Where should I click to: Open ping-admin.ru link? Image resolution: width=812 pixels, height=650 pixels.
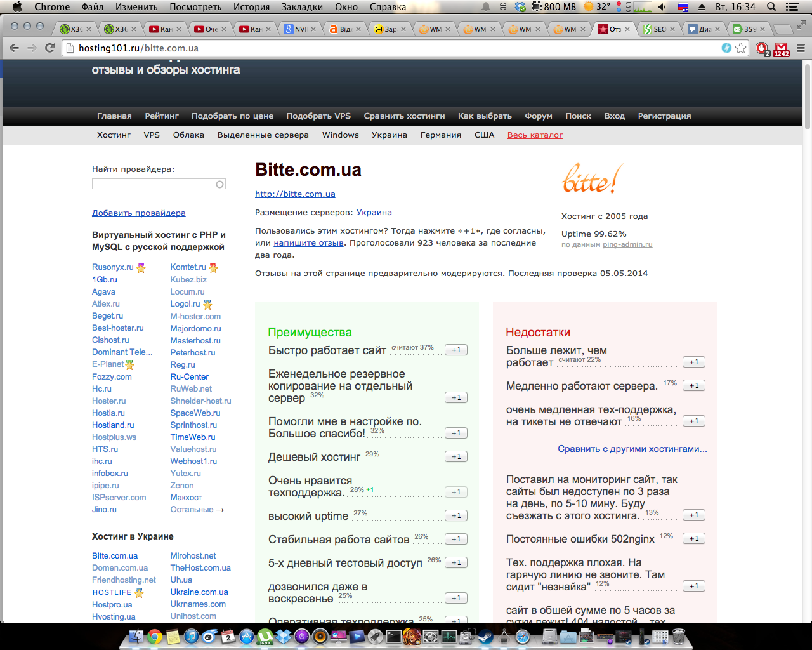click(627, 244)
